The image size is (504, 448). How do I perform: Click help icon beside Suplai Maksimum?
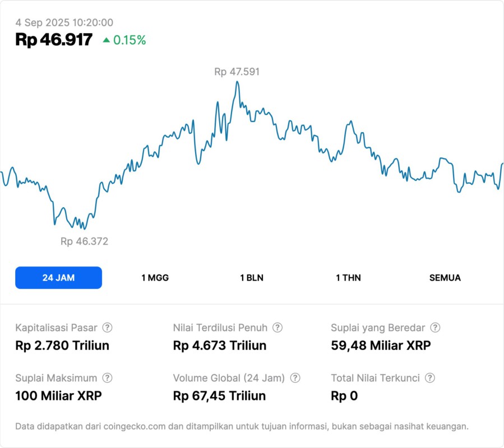click(x=107, y=378)
